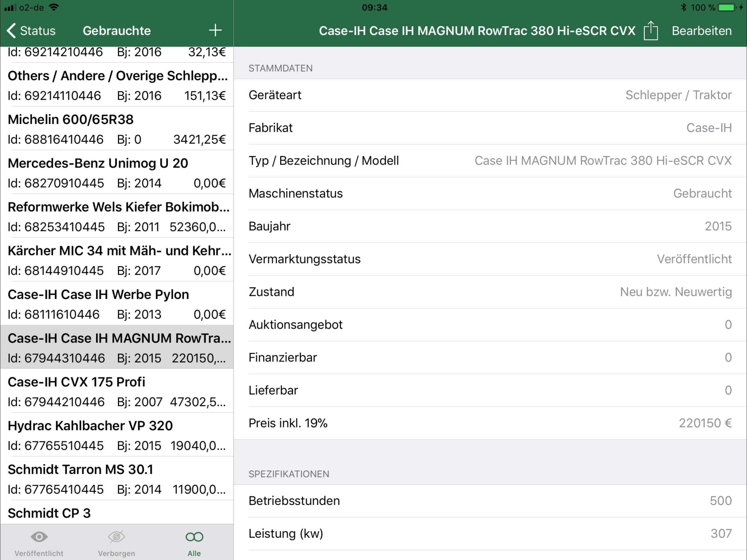Tap the SPEZIFIKATIONEN section header
747x560 pixels.
click(x=289, y=474)
